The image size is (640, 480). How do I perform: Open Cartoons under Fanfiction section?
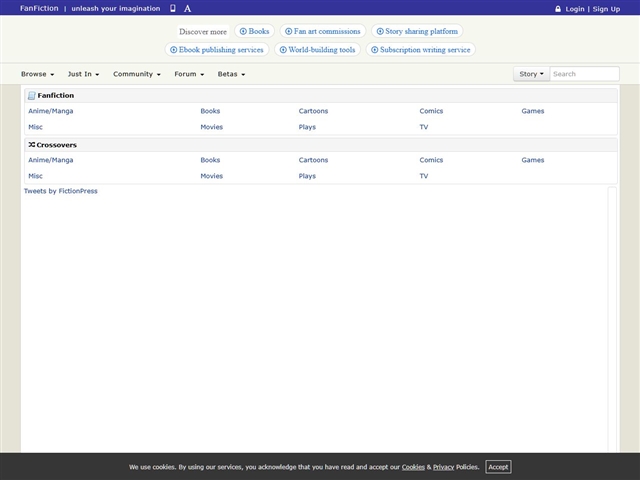tap(313, 111)
